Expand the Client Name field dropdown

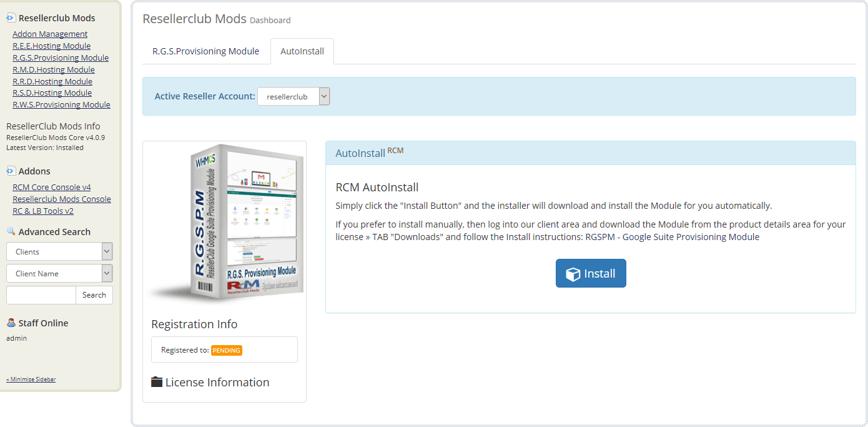59,273
